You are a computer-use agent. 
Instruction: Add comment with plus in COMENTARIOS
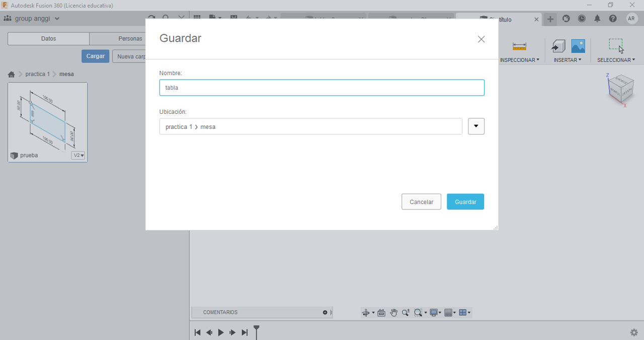click(x=325, y=313)
